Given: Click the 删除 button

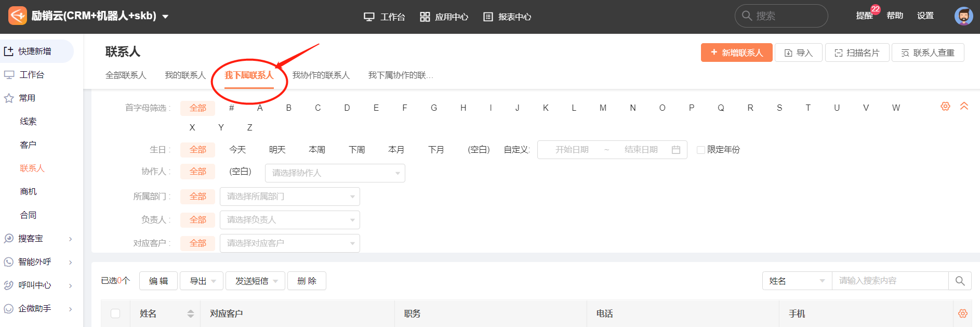Looking at the screenshot, I should coord(307,281).
